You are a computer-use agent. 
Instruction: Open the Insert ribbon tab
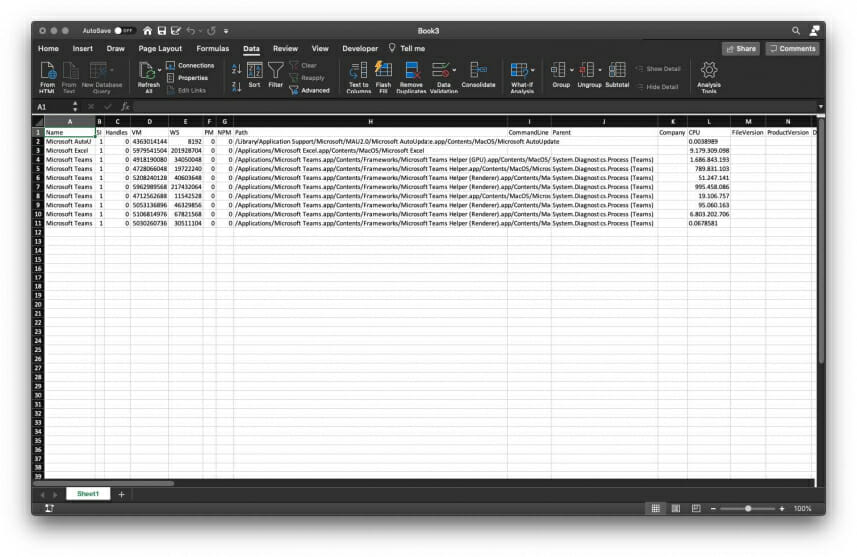[x=83, y=49]
